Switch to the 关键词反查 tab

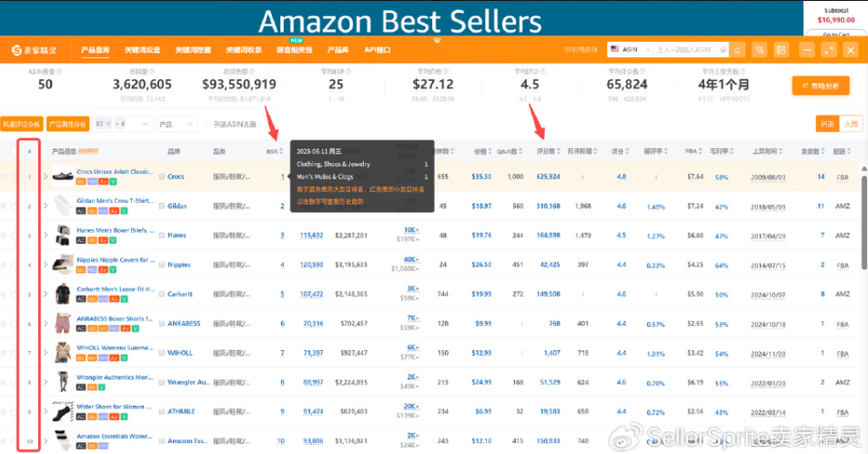click(x=142, y=50)
